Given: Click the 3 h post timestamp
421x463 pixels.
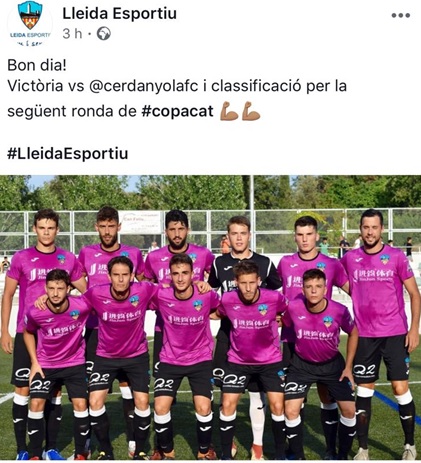Looking at the screenshot, I should (72, 34).
